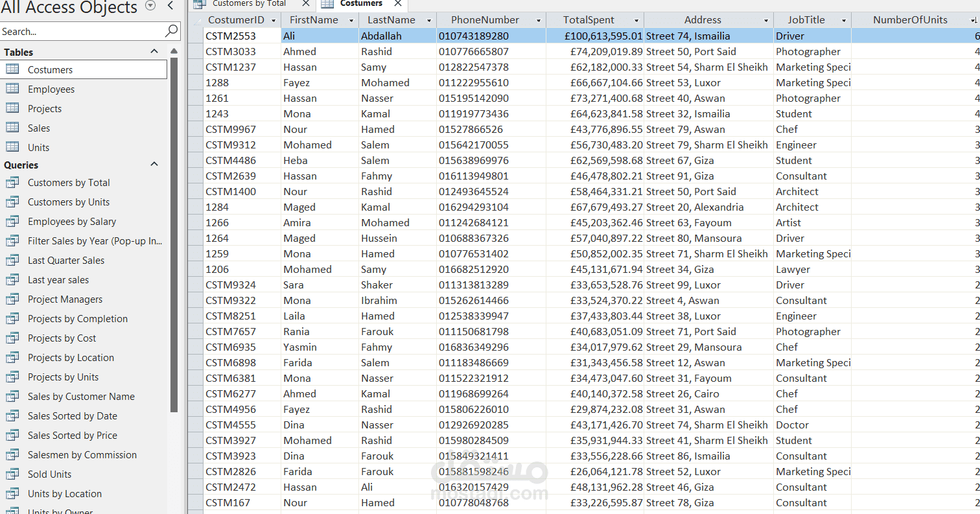This screenshot has width=980, height=514.
Task: Click the Projects by Completion query icon
Action: [x=12, y=318]
